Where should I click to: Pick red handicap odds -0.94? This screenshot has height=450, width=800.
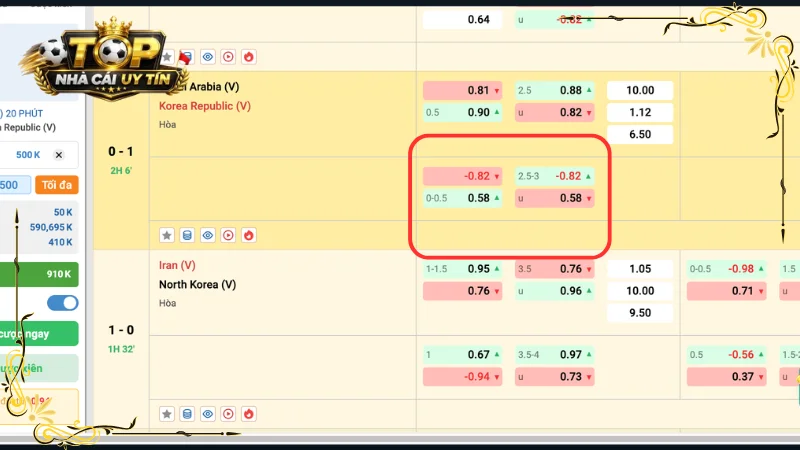coord(462,377)
